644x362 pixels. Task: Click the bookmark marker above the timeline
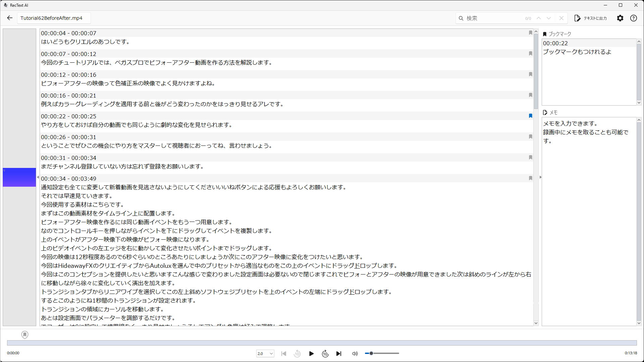pos(25,335)
